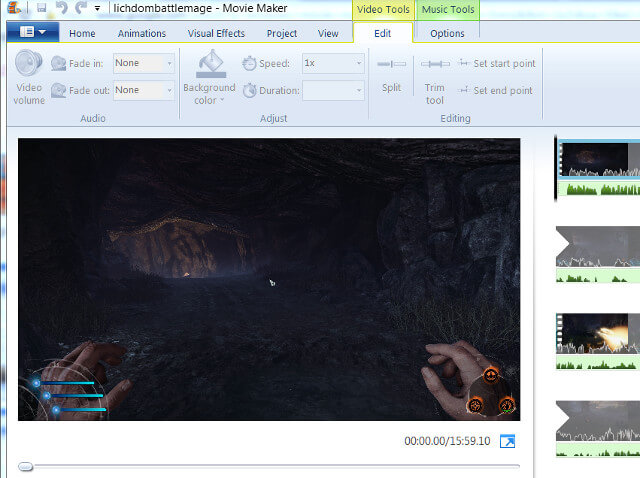Switch to the Home tab
Image resolution: width=640 pixels, height=478 pixels.
(82, 33)
